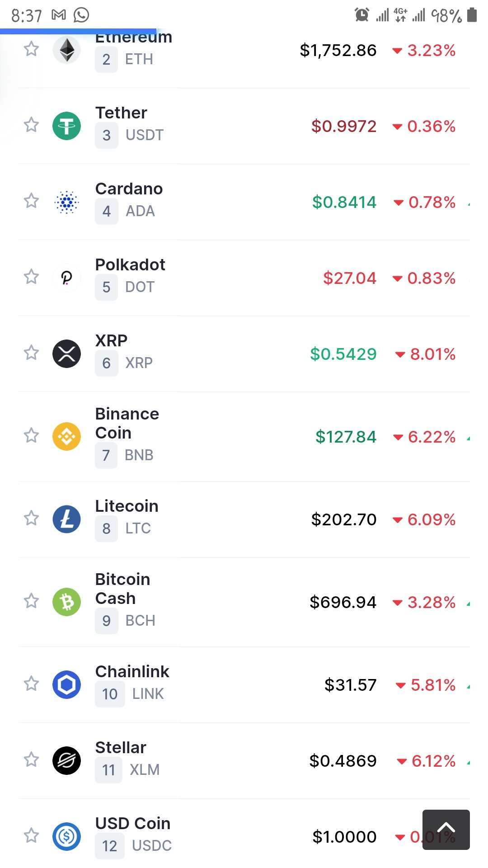The image size is (488, 868).
Task: Open WhatsApp notification in status bar
Action: pos(81,15)
